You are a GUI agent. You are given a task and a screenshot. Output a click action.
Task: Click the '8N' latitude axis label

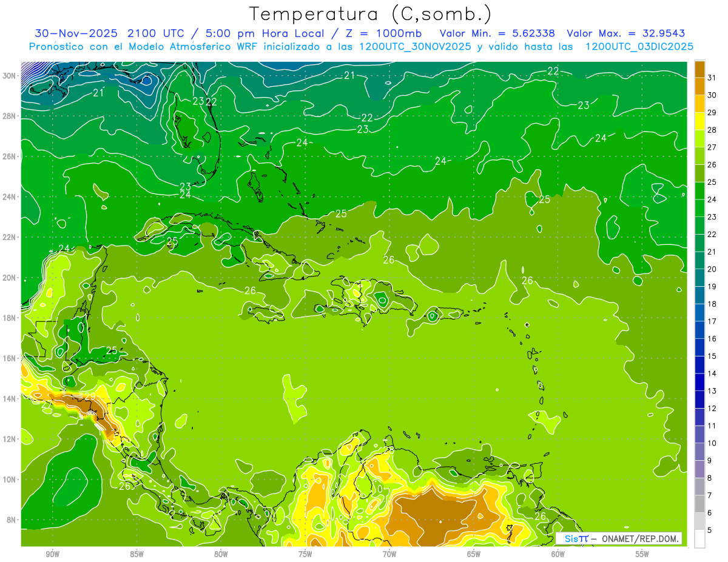coord(12,520)
